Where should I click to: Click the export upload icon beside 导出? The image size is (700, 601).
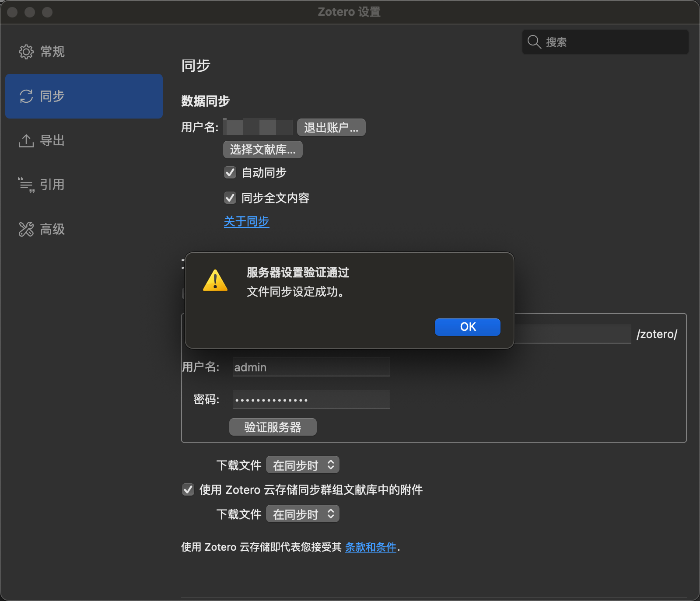point(26,141)
